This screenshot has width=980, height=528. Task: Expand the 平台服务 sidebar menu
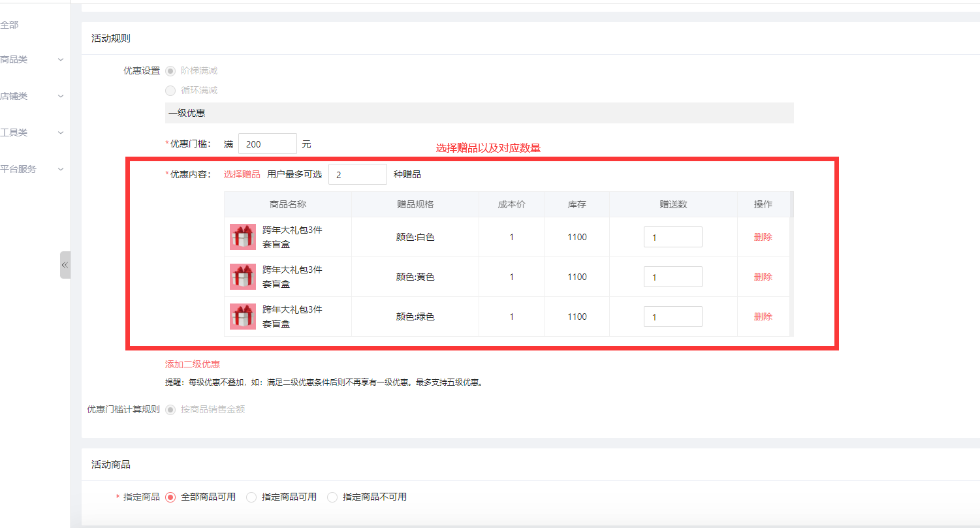(x=33, y=169)
